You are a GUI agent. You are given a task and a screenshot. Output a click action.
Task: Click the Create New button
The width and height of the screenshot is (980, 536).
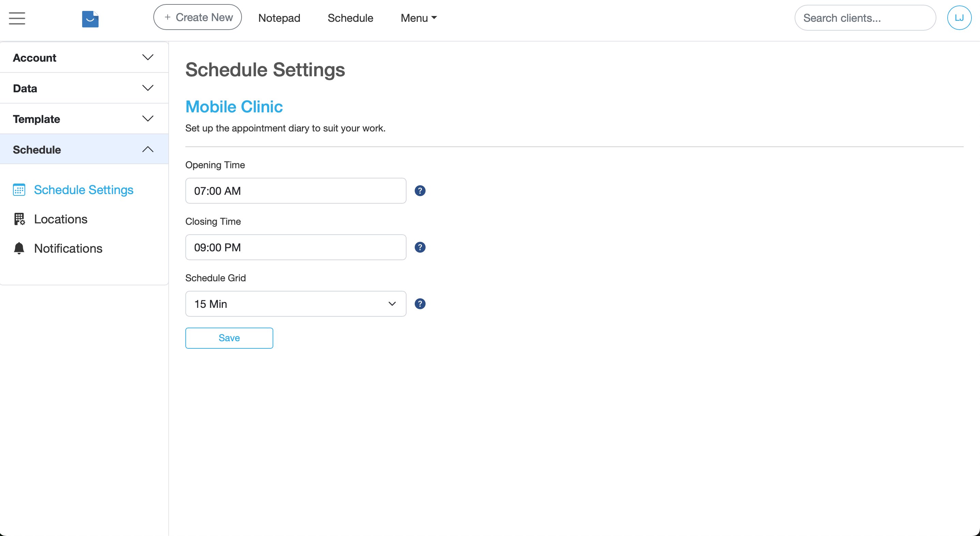click(197, 17)
